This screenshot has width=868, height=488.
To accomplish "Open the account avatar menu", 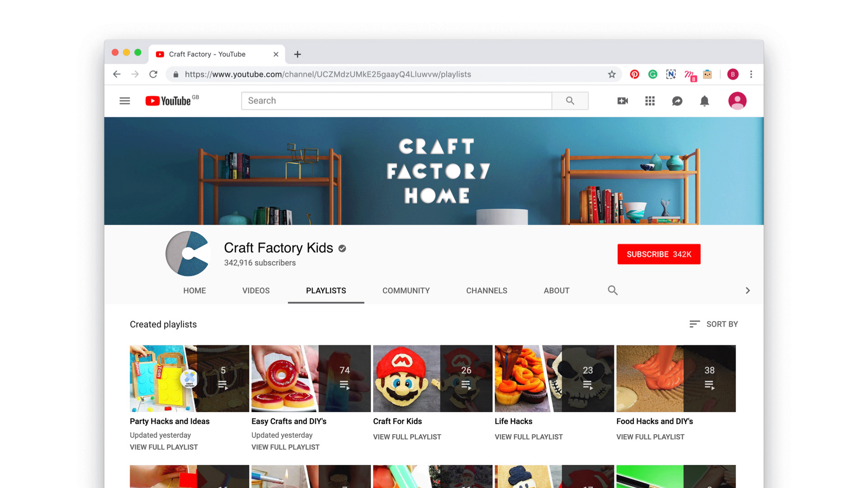I will tap(737, 101).
